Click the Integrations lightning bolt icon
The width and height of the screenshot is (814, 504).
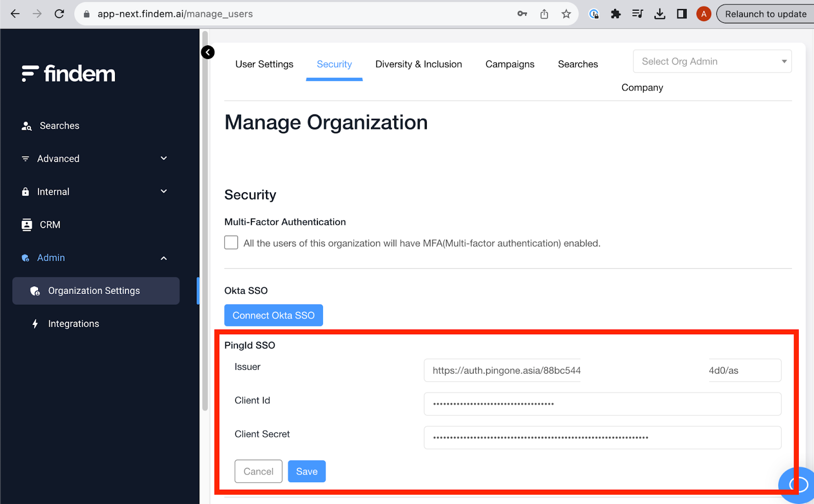coord(35,324)
